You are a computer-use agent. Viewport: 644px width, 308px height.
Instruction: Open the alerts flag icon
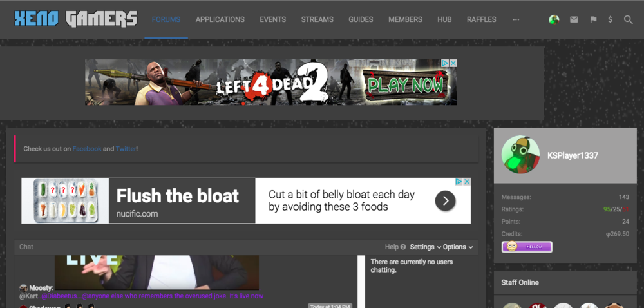click(593, 19)
